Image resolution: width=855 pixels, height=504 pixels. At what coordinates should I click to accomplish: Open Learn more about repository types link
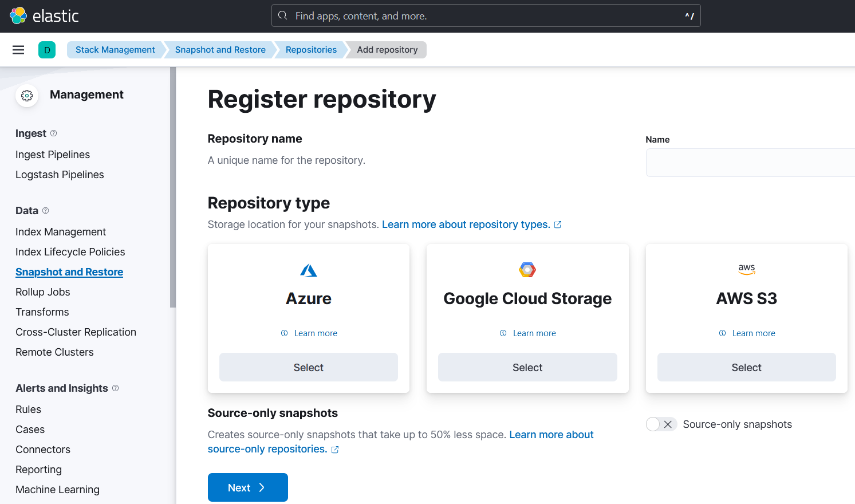[x=466, y=225]
